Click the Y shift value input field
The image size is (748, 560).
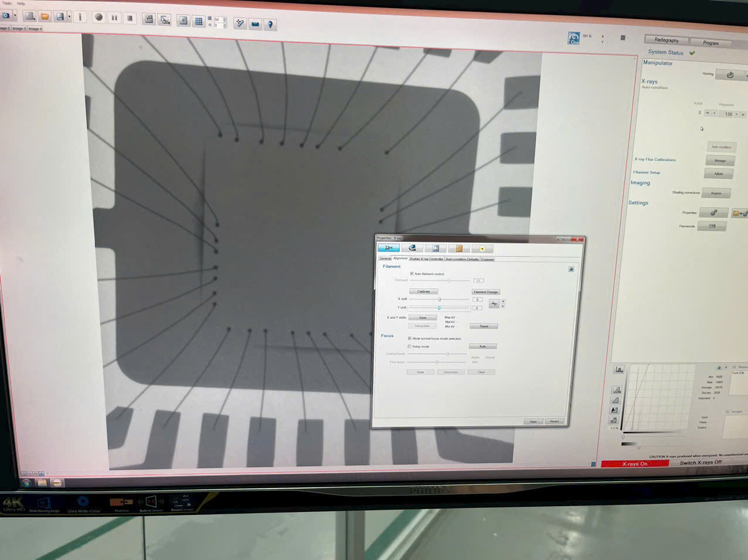pos(477,308)
